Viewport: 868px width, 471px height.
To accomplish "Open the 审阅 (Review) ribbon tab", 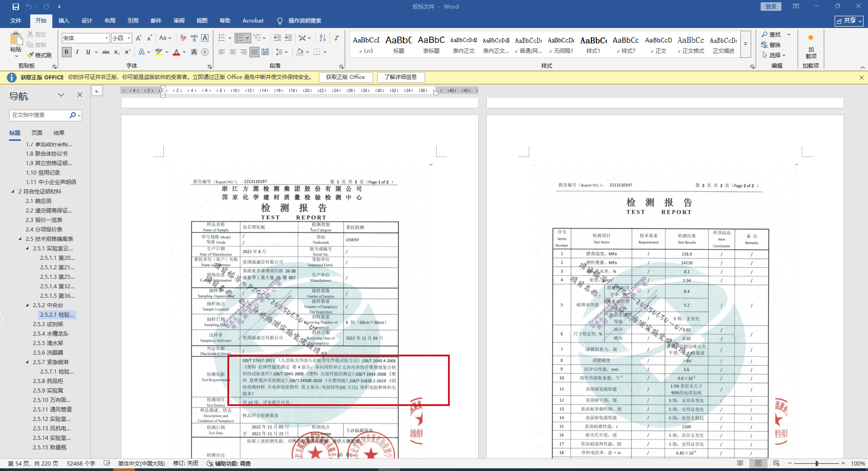I will (179, 21).
